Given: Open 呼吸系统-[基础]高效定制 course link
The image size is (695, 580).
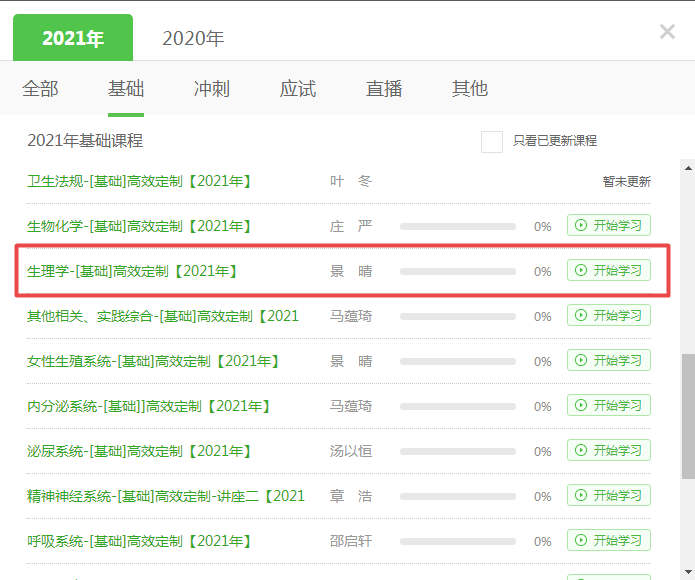Looking at the screenshot, I should coord(139,541).
